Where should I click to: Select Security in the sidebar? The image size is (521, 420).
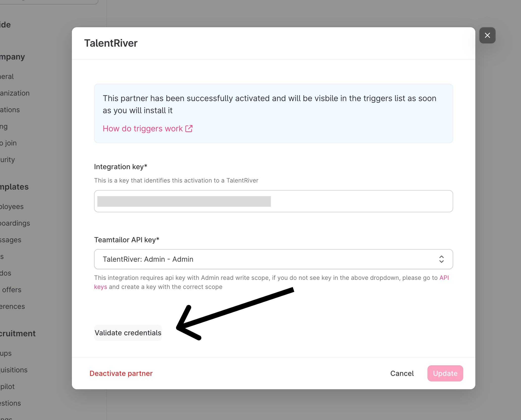coord(8,160)
